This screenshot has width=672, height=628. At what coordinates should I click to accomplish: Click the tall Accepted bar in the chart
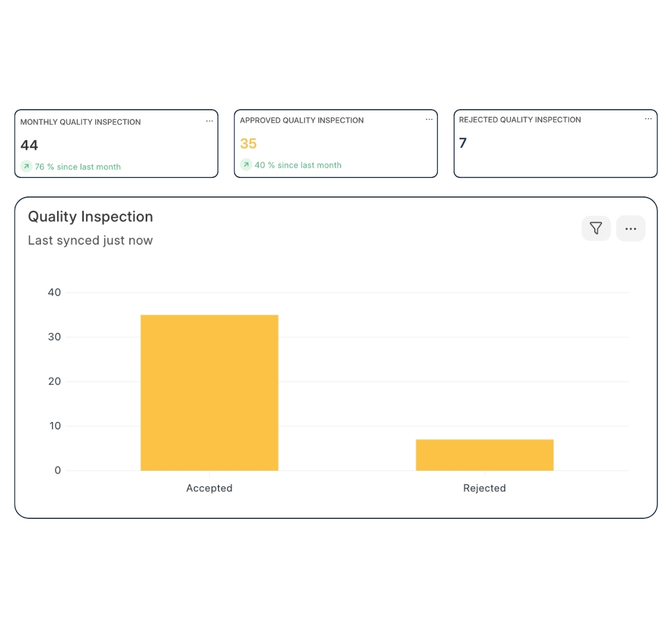[x=209, y=392]
